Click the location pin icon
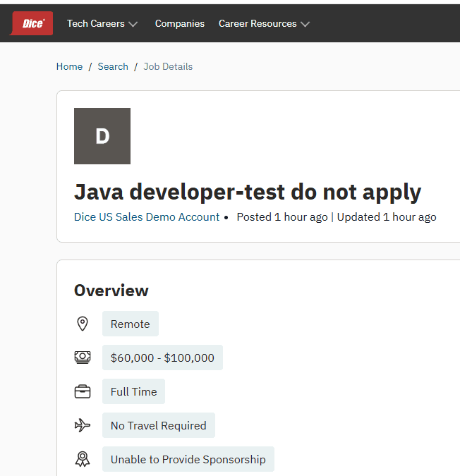 (x=83, y=324)
